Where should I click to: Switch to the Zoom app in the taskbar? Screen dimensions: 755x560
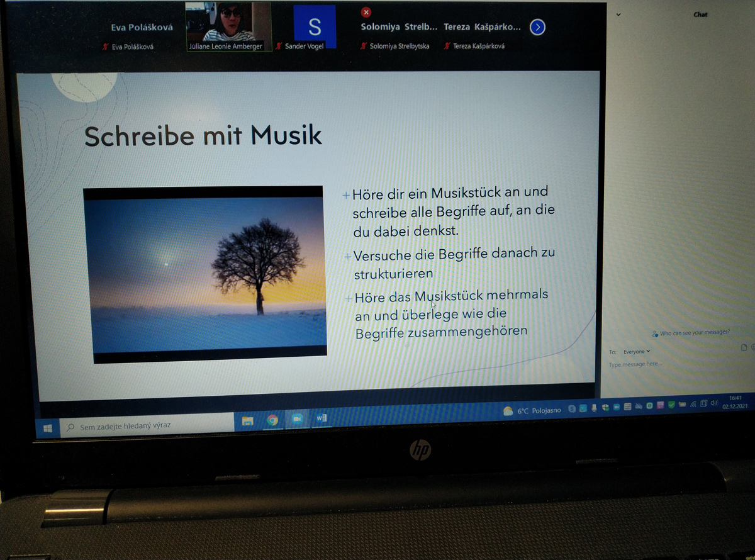(x=297, y=419)
